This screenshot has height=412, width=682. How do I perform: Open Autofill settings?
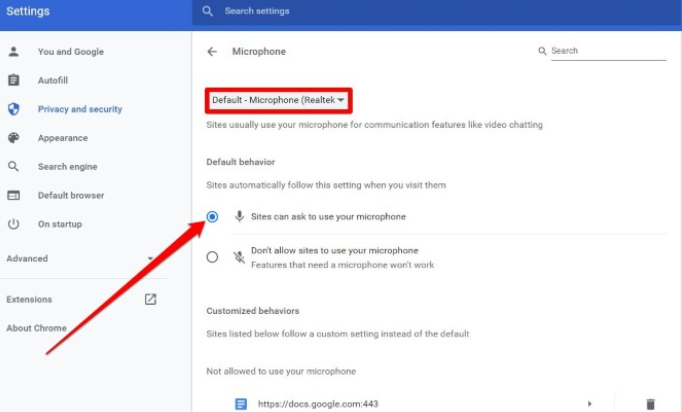click(x=53, y=80)
